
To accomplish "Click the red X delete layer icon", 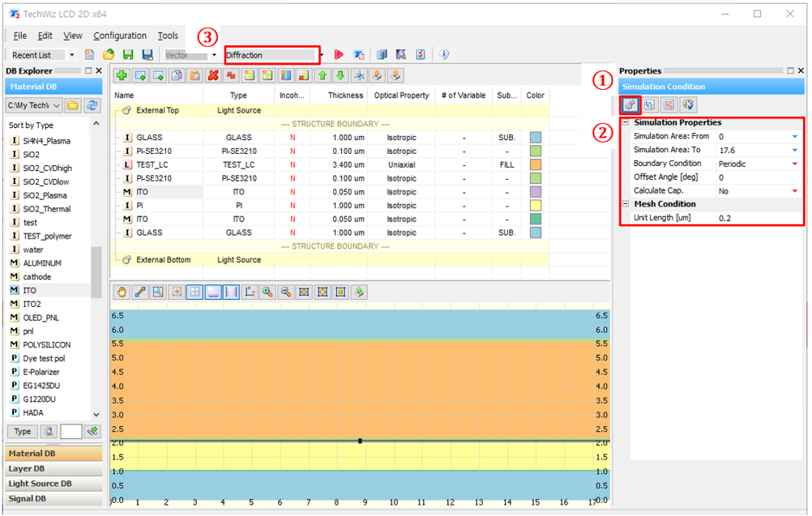I will pyautogui.click(x=213, y=76).
